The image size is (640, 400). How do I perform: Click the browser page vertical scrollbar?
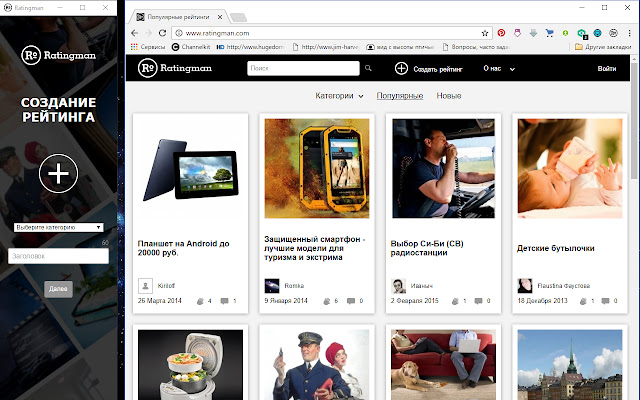[634, 122]
